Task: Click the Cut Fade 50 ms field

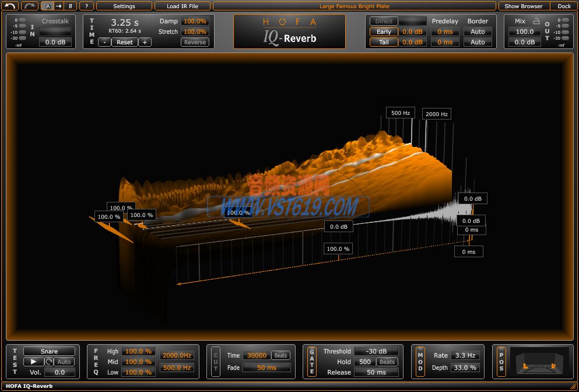Action: click(266, 367)
